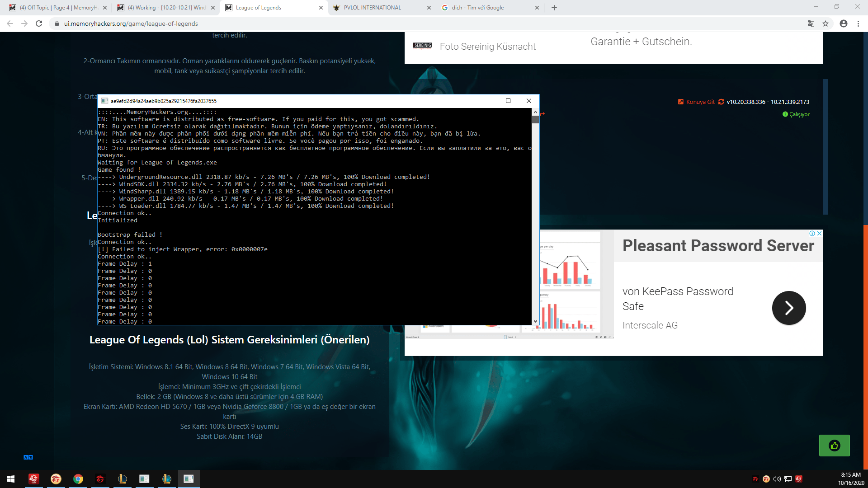The height and width of the screenshot is (488, 868).
Task: Click the Sistem Gereksinimleri (Önerilen) heading
Action: [230, 340]
